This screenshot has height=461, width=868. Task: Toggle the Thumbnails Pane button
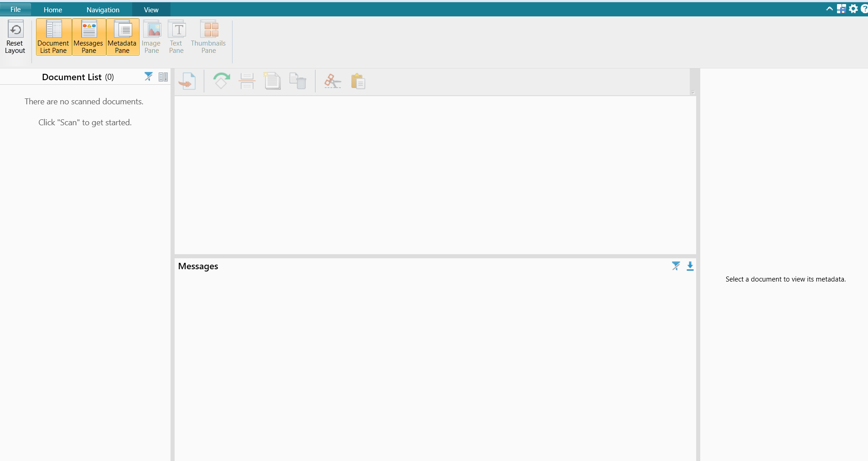(208, 37)
